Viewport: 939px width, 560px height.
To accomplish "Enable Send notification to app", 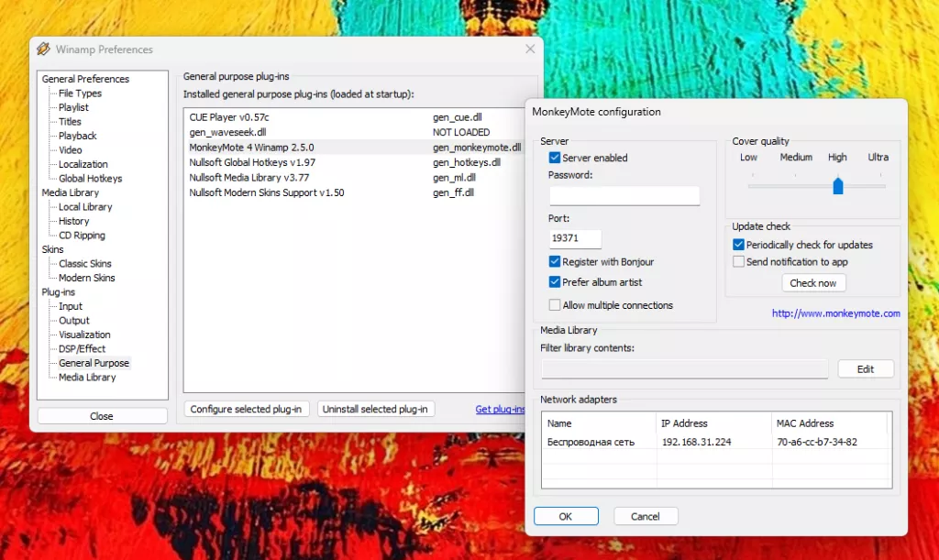I will point(739,262).
